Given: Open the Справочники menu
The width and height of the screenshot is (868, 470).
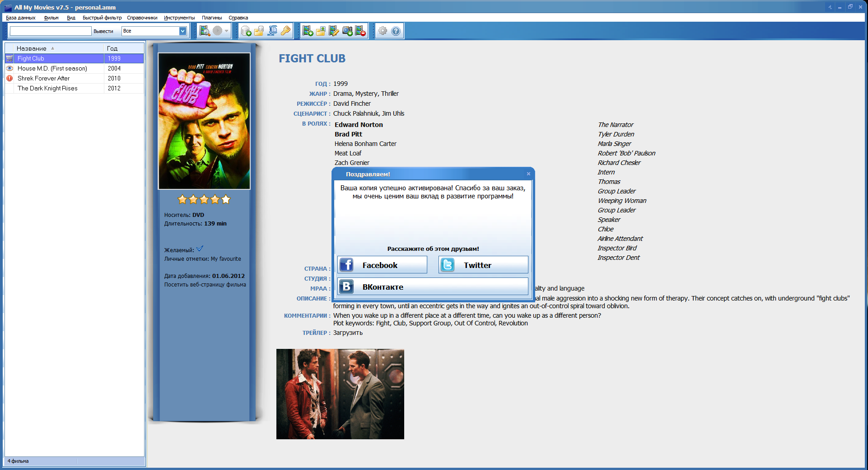Looking at the screenshot, I should 142,18.
